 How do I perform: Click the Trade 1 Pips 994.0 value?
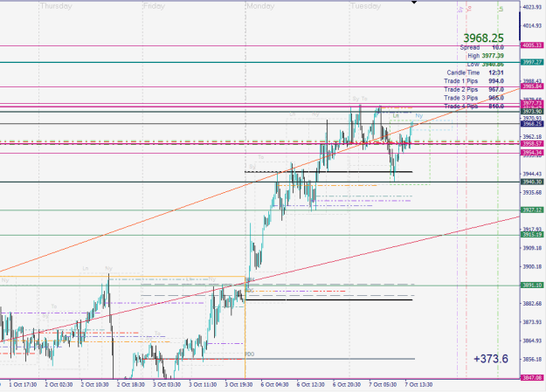tap(496, 81)
